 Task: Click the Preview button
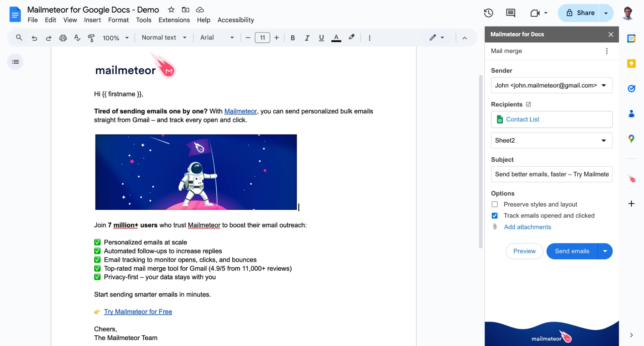pos(524,251)
